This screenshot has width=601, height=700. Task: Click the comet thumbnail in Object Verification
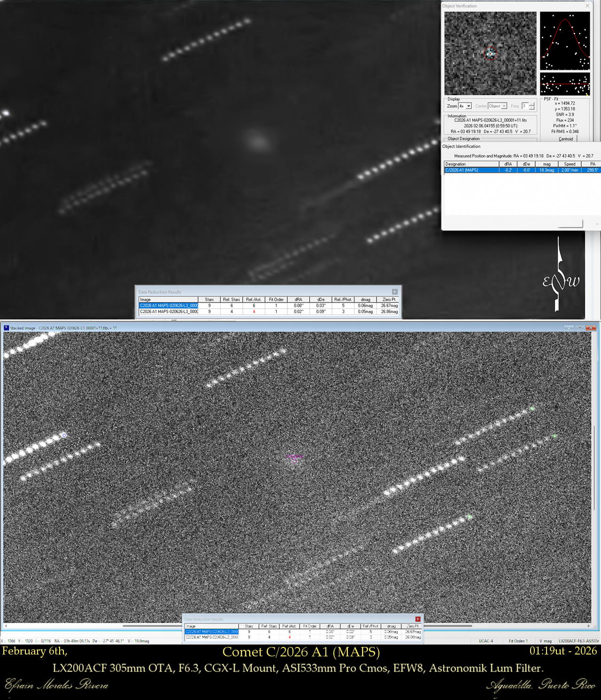tap(490, 53)
